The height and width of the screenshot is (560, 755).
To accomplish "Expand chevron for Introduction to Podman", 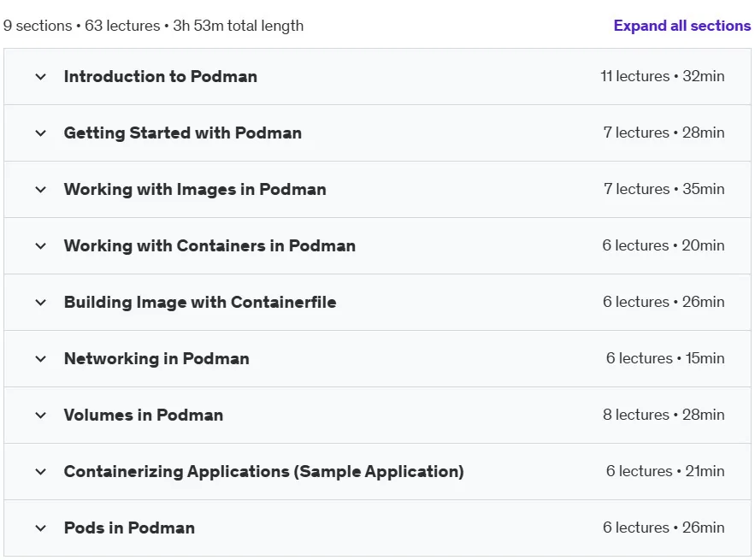I will coord(41,77).
